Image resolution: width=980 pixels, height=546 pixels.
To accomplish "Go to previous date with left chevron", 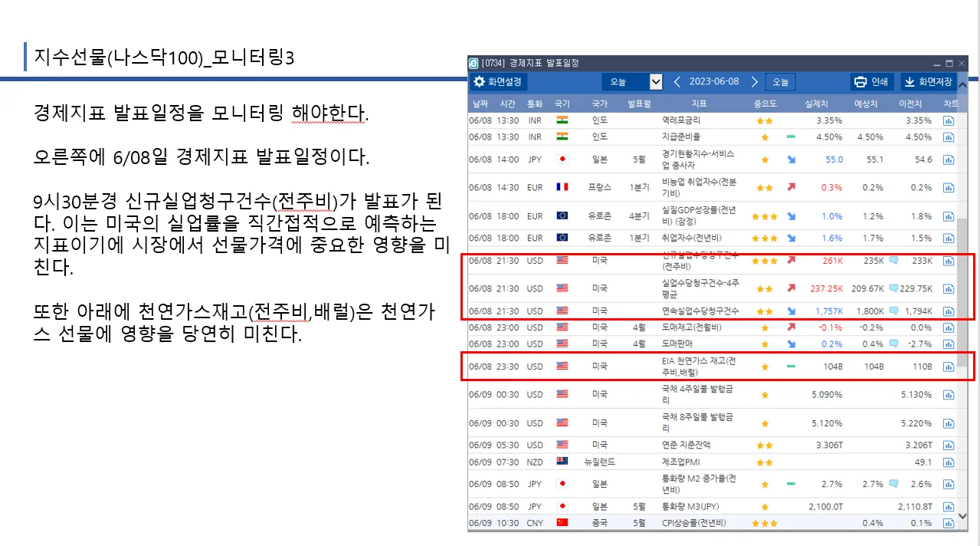I will (677, 81).
